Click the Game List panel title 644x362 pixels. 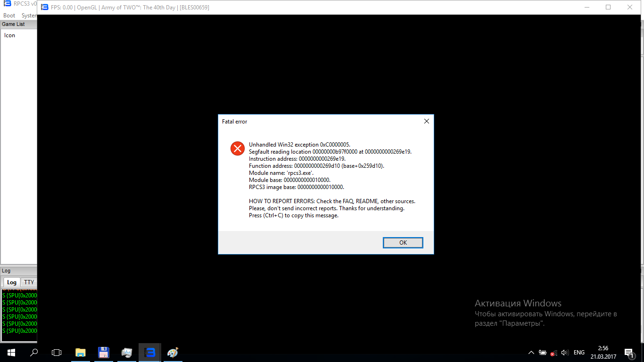tap(14, 24)
